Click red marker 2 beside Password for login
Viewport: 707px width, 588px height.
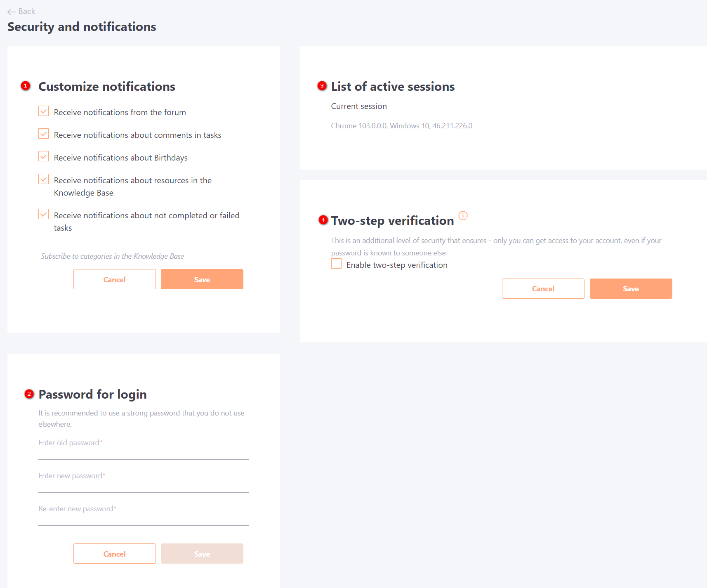29,394
